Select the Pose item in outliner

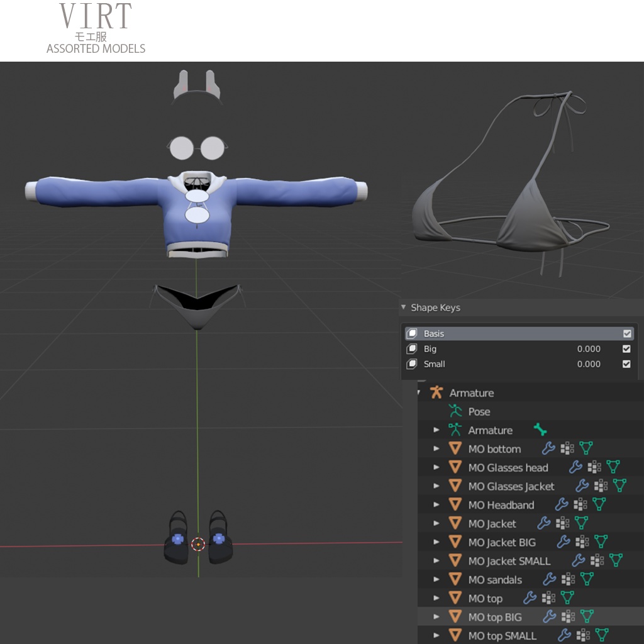pos(479,411)
